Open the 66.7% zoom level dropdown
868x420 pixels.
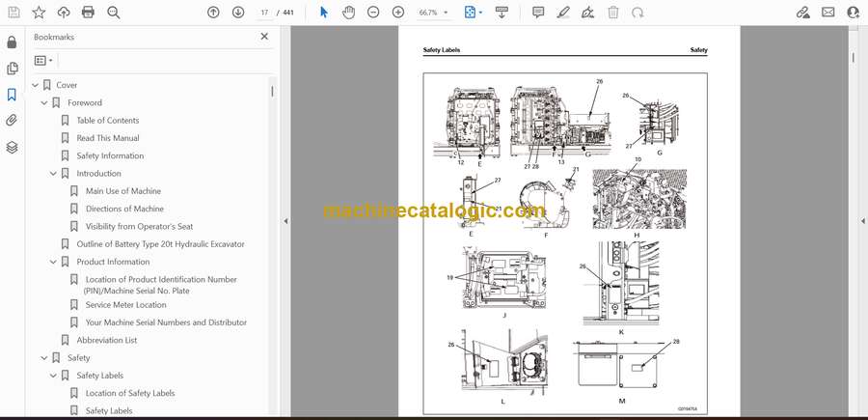click(x=433, y=13)
